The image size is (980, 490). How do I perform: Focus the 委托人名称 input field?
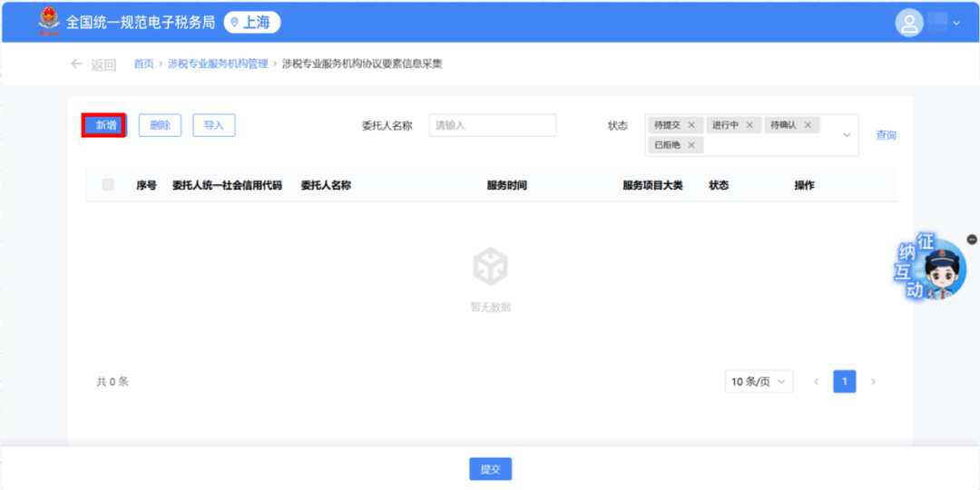point(493,125)
